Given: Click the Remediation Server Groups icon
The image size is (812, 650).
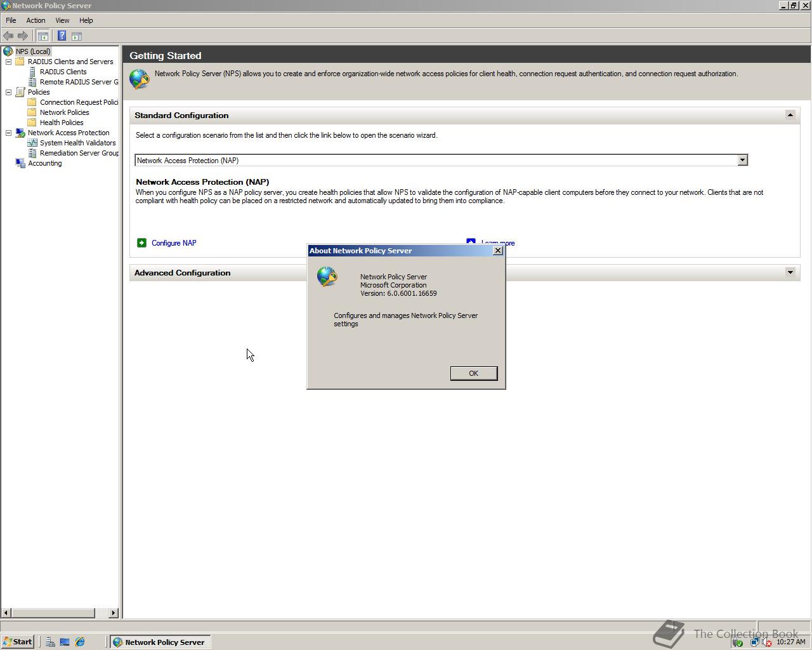Looking at the screenshot, I should pos(32,153).
